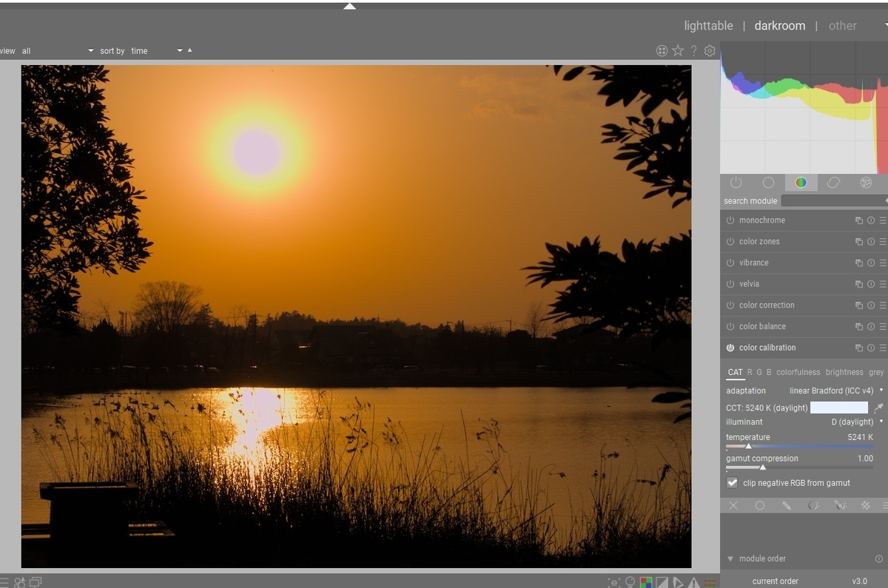This screenshot has height=588, width=888.
Task: Select the color modules group icon
Action: pos(801,183)
